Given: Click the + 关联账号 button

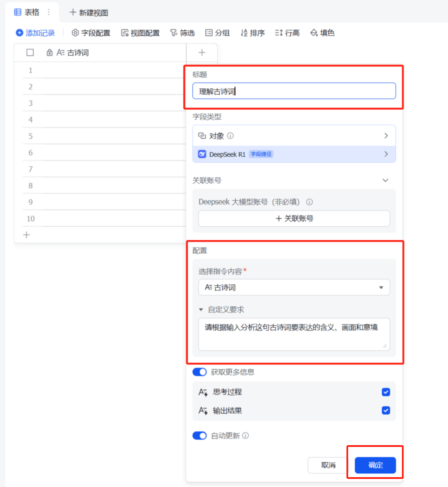Looking at the screenshot, I should click(x=294, y=219).
